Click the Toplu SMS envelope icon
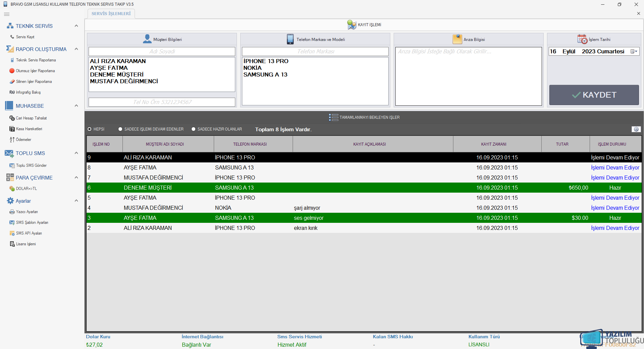Viewport: 644px width, 349px height. [9, 153]
